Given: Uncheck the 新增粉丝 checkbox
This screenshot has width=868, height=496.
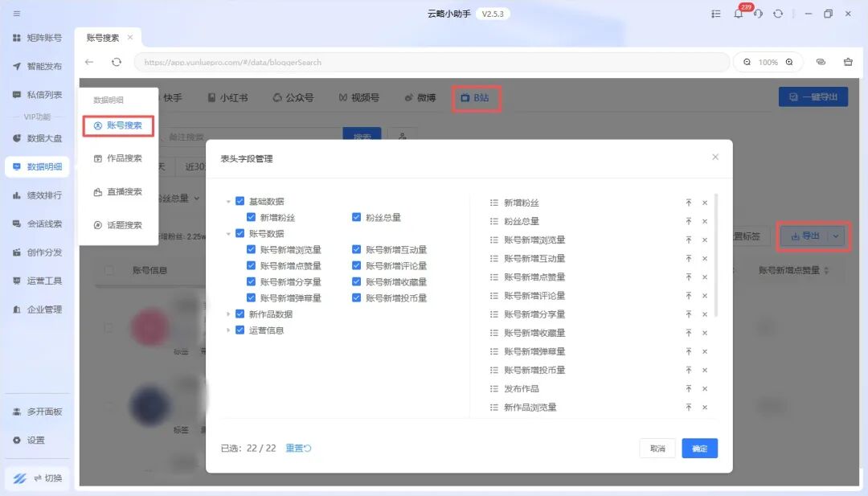Looking at the screenshot, I should point(252,217).
